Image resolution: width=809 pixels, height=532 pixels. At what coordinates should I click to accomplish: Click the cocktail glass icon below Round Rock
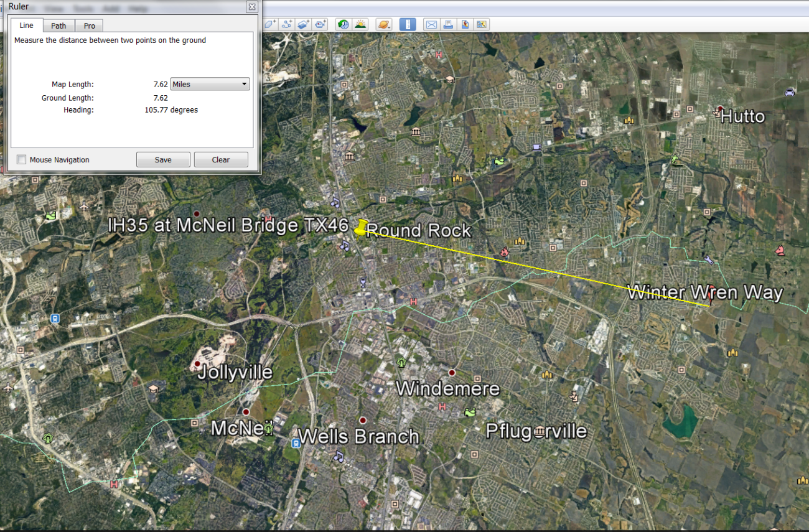[363, 282]
